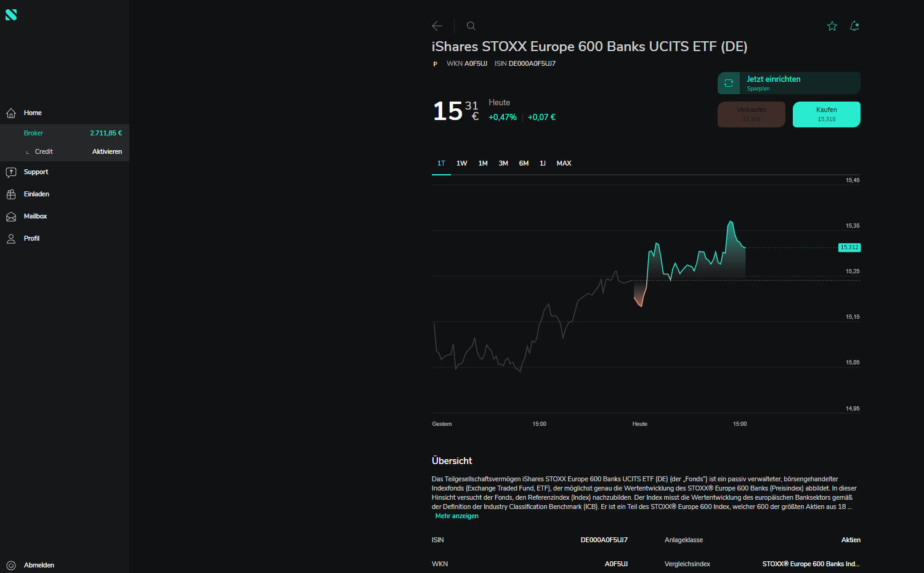
Task: Click the 15,312 current price marker
Action: (849, 247)
